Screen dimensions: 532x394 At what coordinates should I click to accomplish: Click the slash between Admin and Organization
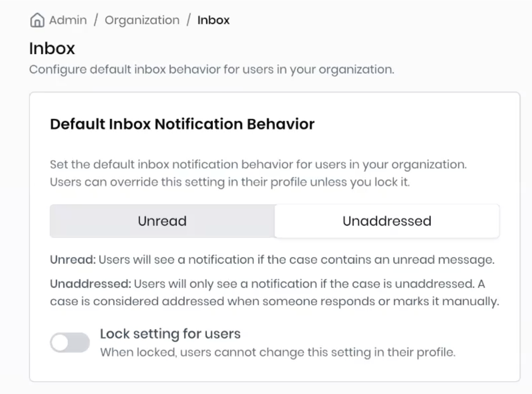click(95, 20)
